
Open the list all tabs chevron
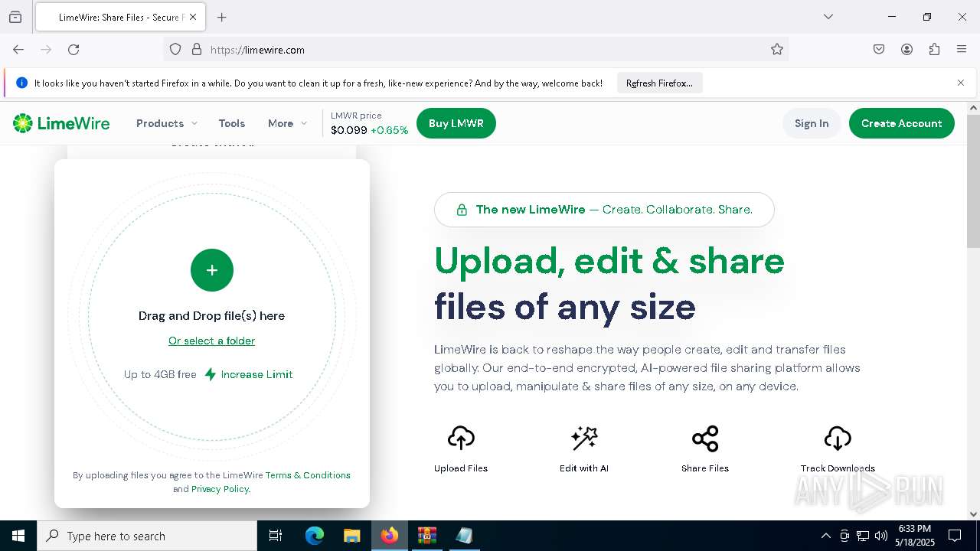(828, 17)
